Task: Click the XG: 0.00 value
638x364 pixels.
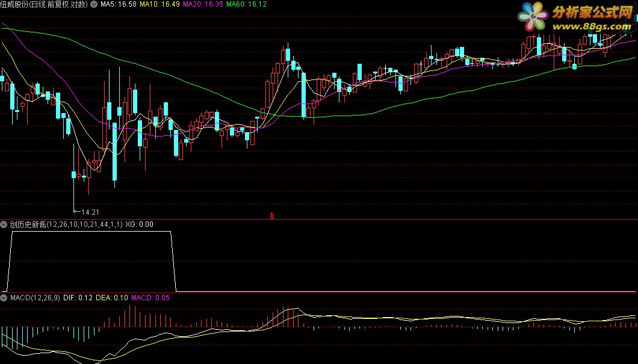Action: pyautogui.click(x=139, y=224)
